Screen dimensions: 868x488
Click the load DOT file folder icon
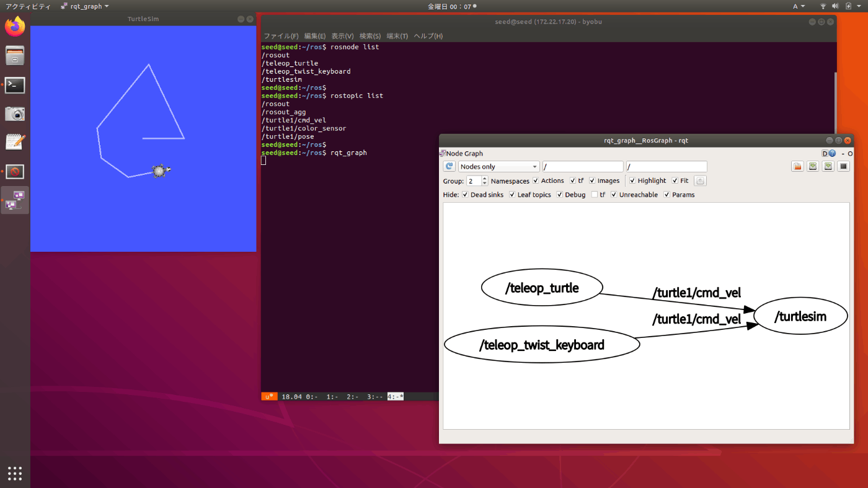coord(797,166)
